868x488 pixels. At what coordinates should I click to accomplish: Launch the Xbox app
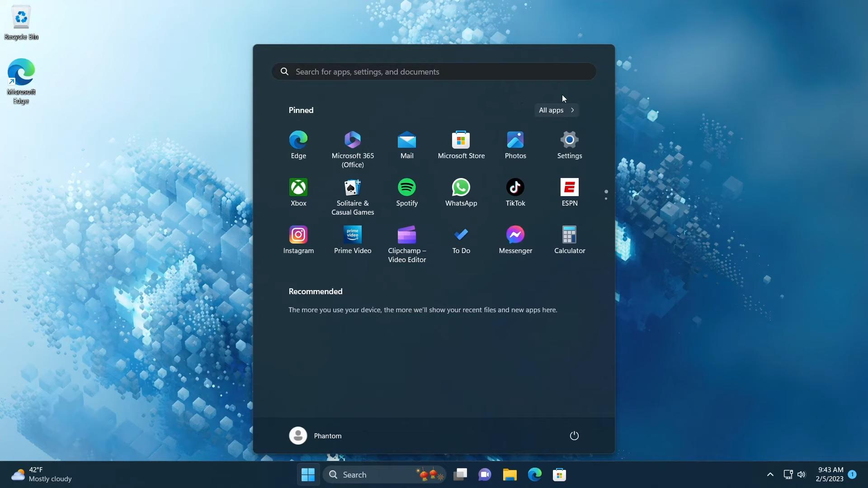pyautogui.click(x=298, y=193)
